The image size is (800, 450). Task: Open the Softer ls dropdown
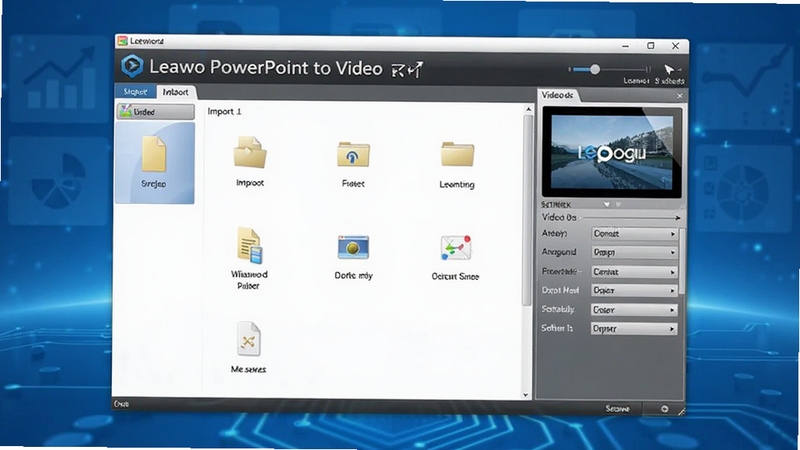(634, 329)
